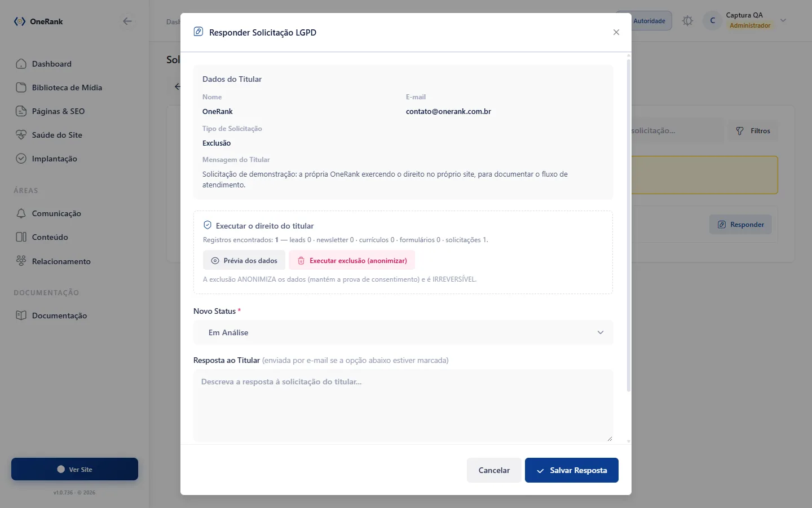Viewport: 812px width, 508px height.
Task: Click the Filtros button in background page
Action: pos(753,131)
